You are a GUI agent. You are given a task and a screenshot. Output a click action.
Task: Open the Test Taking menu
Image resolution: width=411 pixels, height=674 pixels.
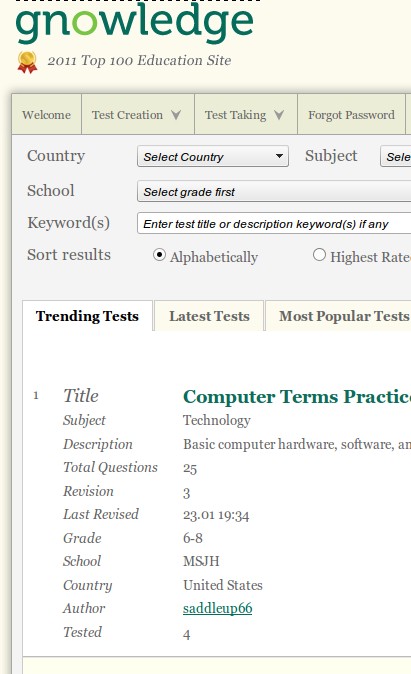[x=246, y=115]
